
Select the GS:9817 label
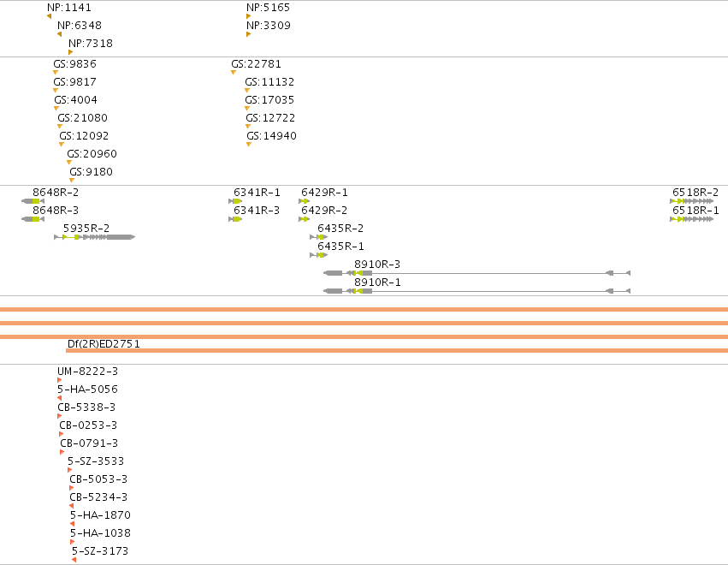pyautogui.click(x=74, y=82)
